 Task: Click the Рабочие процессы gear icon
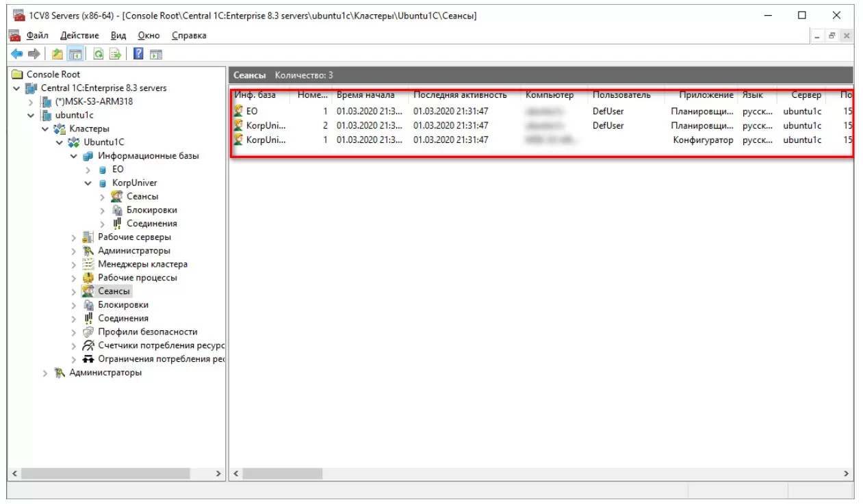[x=88, y=278]
